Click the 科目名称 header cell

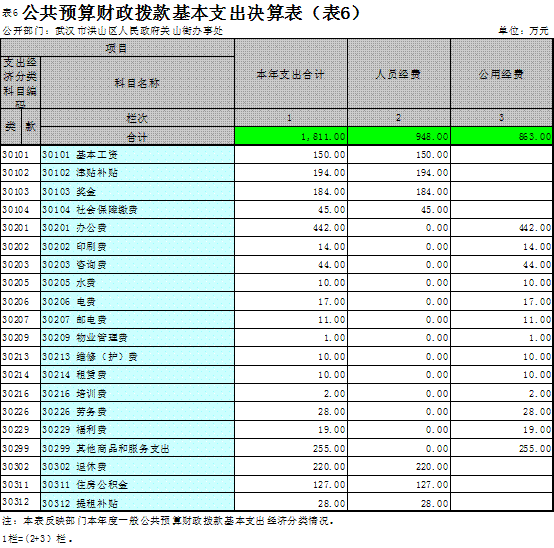(x=137, y=83)
